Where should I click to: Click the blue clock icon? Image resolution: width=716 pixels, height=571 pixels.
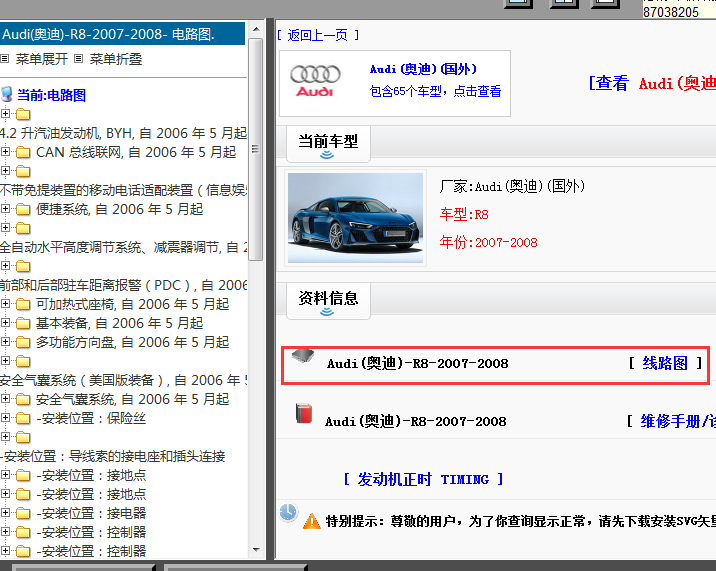pyautogui.click(x=289, y=513)
